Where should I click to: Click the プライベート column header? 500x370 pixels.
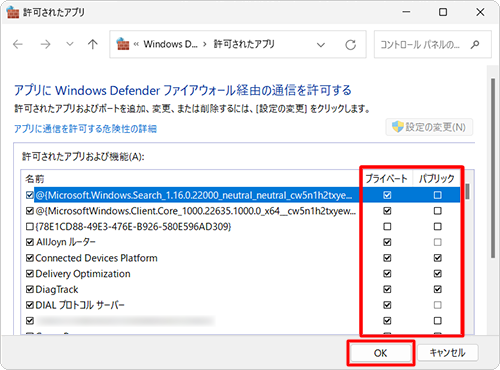pyautogui.click(x=387, y=179)
